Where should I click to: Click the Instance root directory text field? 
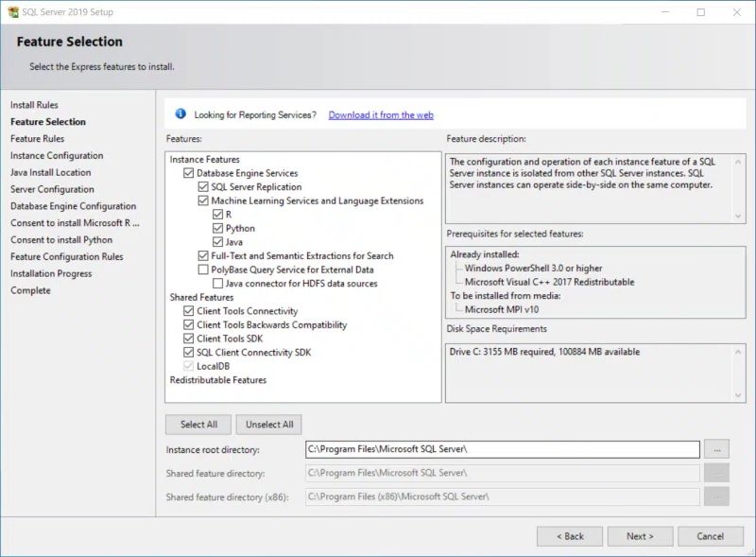click(x=501, y=449)
